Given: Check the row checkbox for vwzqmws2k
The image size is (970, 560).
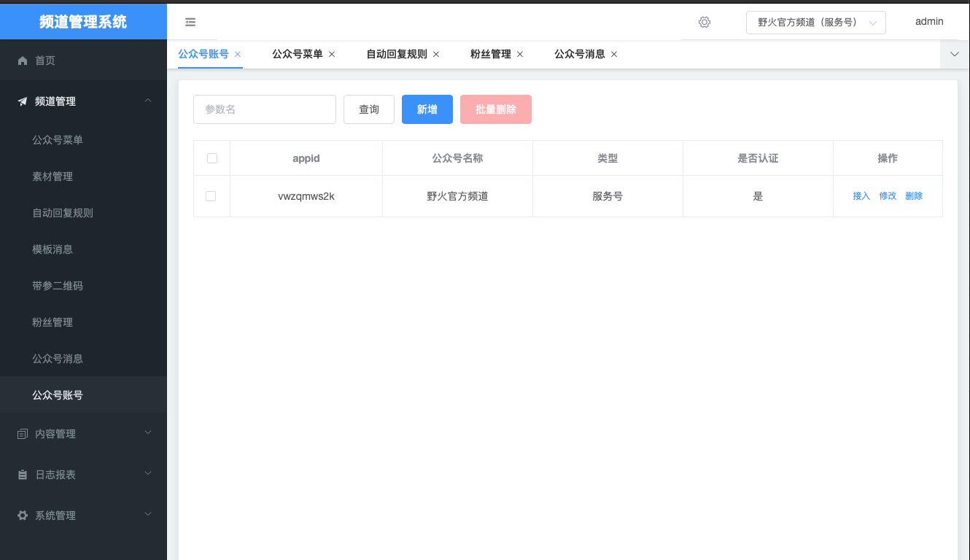Looking at the screenshot, I should [212, 196].
